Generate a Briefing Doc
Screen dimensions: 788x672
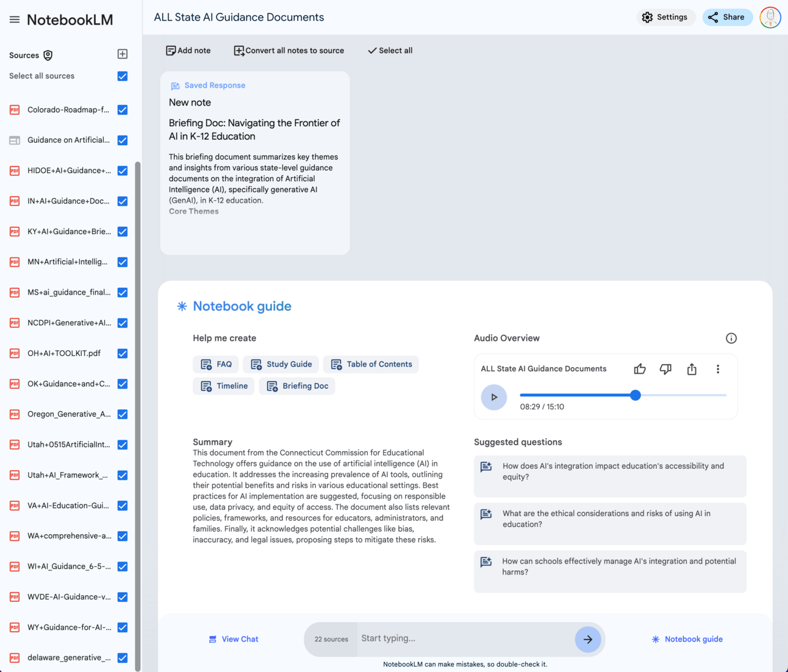coord(297,386)
